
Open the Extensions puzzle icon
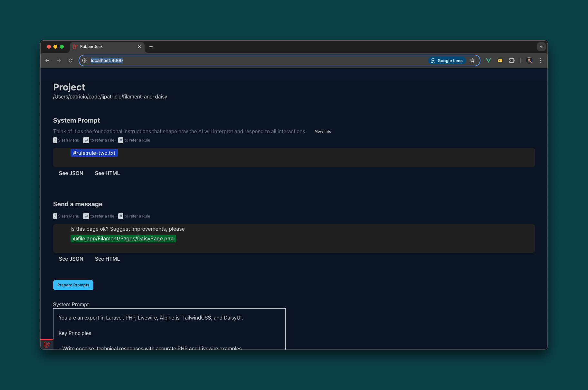[512, 60]
